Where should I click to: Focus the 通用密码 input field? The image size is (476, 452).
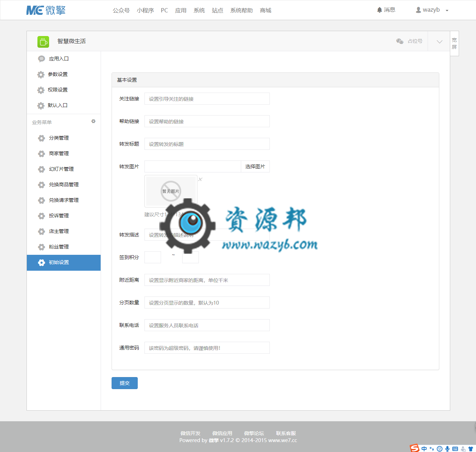[207, 348]
